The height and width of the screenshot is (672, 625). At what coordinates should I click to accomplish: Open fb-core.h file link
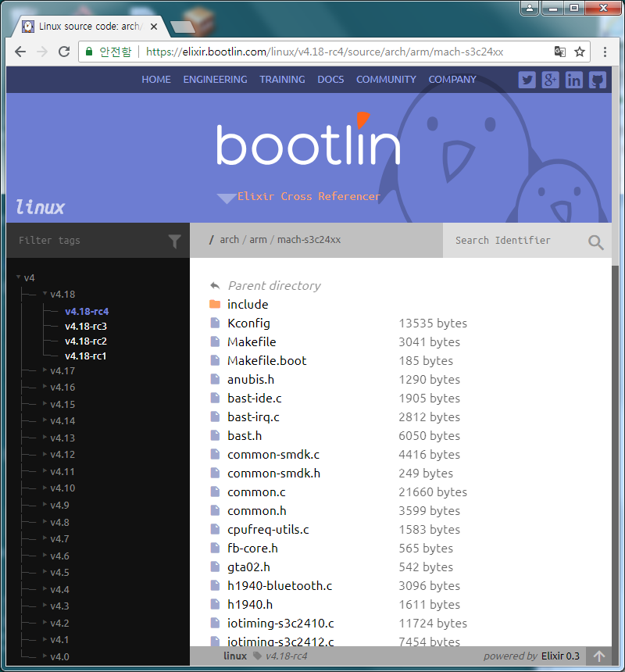pos(252,549)
